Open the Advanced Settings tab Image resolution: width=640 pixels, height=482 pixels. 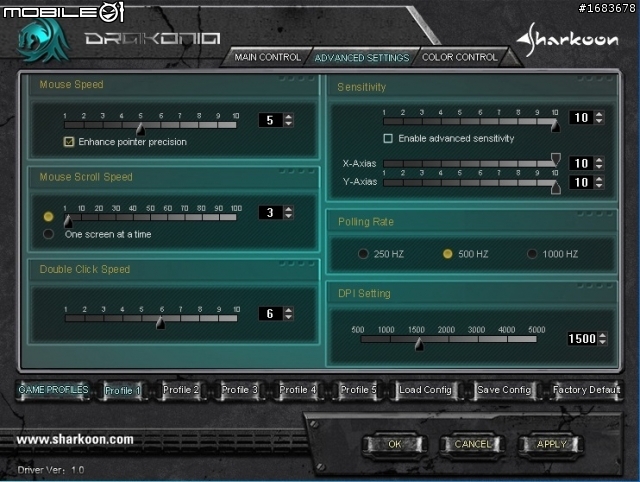click(x=362, y=58)
